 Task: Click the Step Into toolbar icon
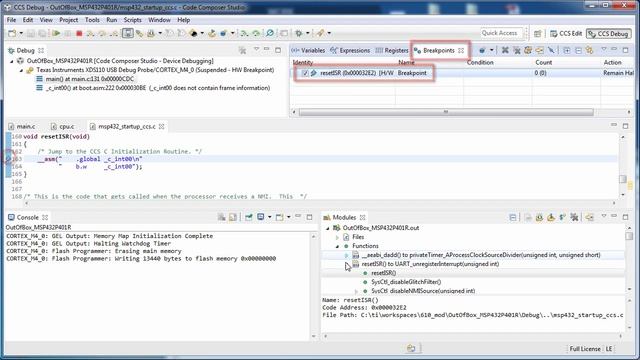(x=90, y=33)
